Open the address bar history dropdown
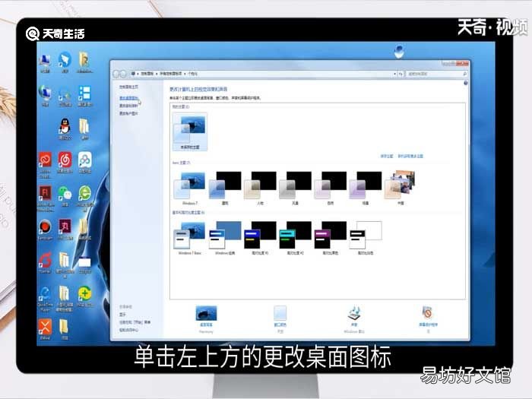This screenshot has height=399, width=532. tap(394, 74)
